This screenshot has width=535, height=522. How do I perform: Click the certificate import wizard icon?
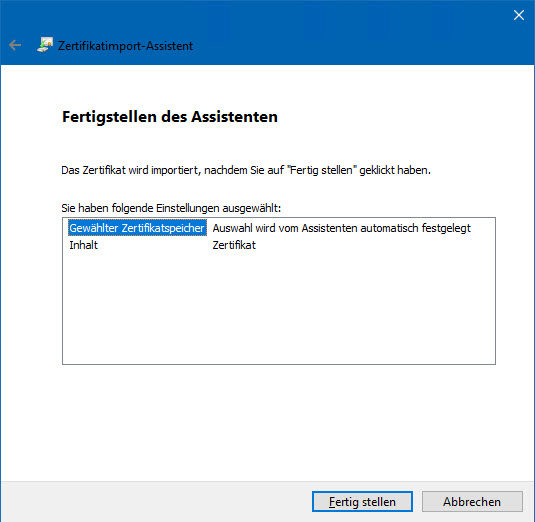coord(45,45)
